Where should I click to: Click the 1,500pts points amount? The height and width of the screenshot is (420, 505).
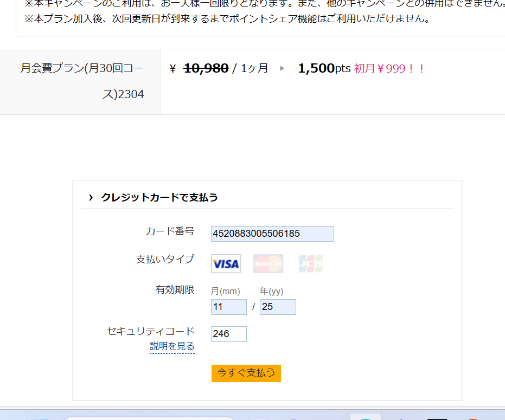click(x=324, y=68)
